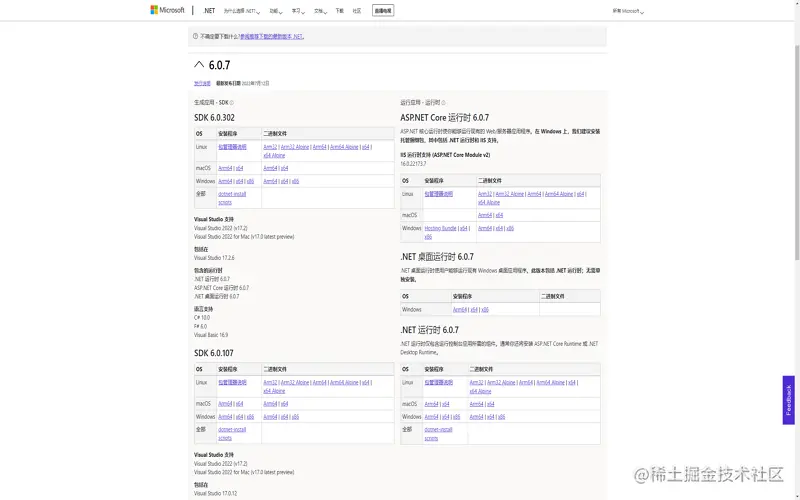
Task: Download Windows x86 installer for SDK 6.0.302
Action: 250,181
